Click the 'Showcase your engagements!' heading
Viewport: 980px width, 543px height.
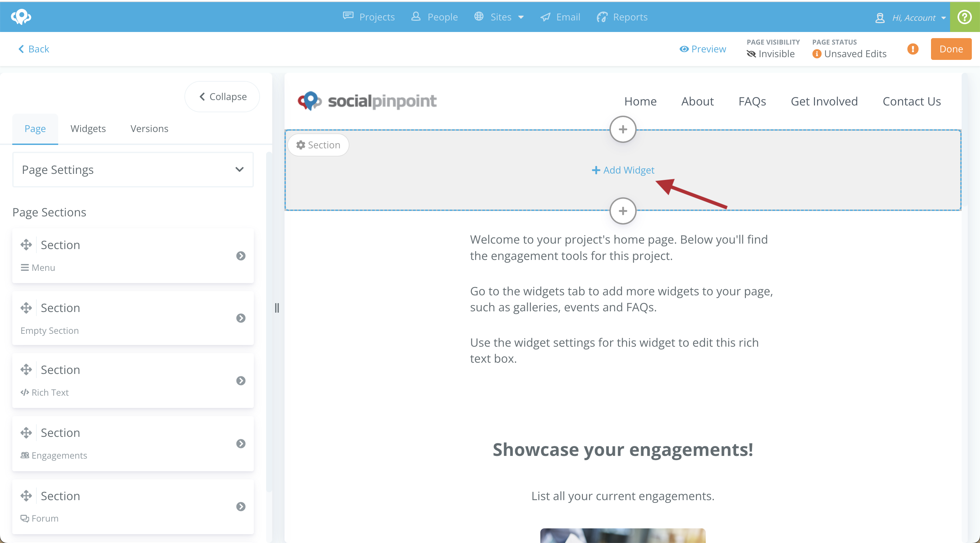coord(623,449)
